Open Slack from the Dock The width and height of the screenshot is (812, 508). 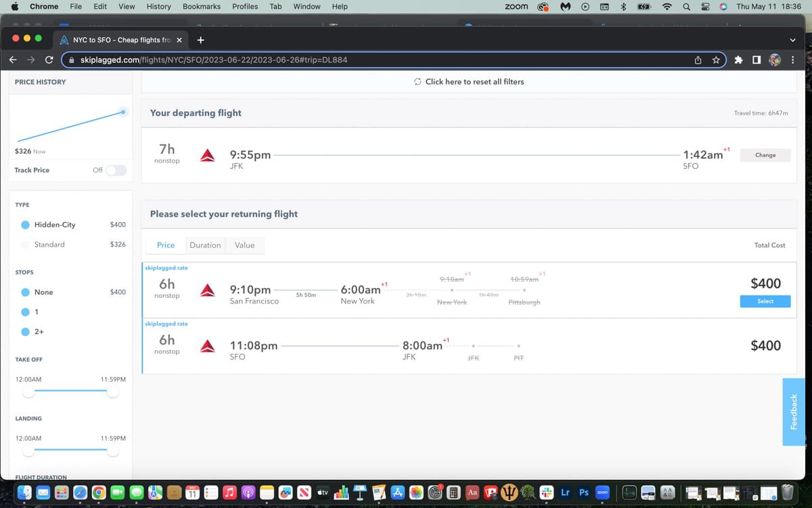547,492
